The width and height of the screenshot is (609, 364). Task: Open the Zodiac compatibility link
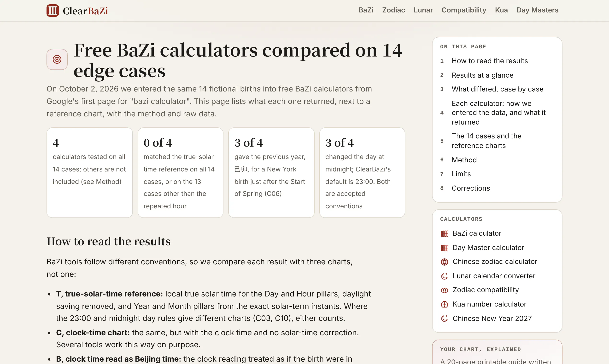click(486, 290)
